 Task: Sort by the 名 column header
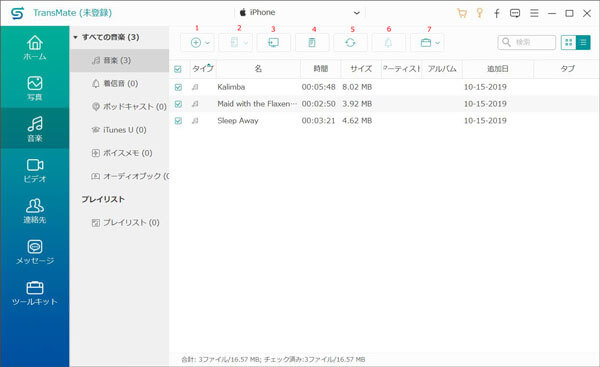pyautogui.click(x=258, y=69)
